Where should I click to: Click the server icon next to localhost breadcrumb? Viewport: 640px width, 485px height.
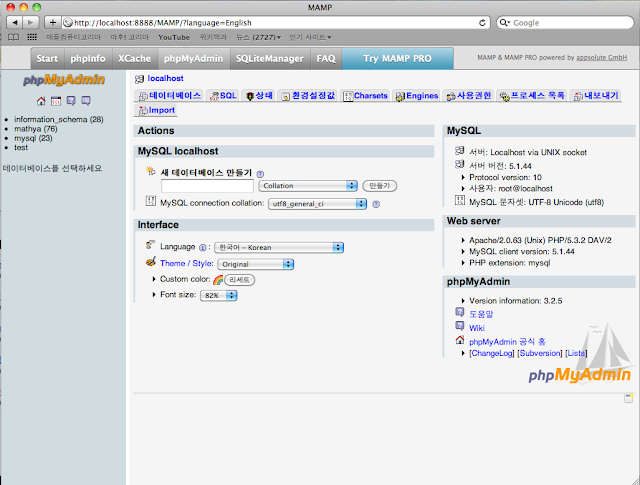pos(139,79)
